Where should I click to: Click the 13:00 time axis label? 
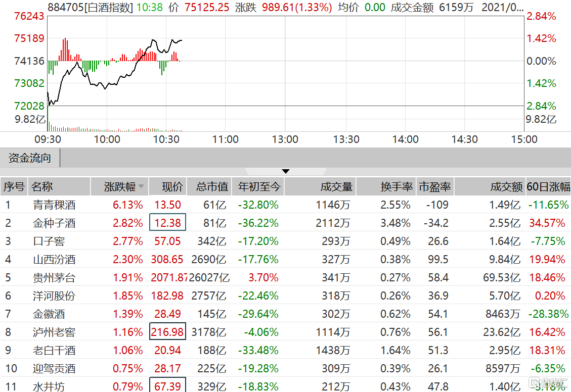[x=285, y=139]
